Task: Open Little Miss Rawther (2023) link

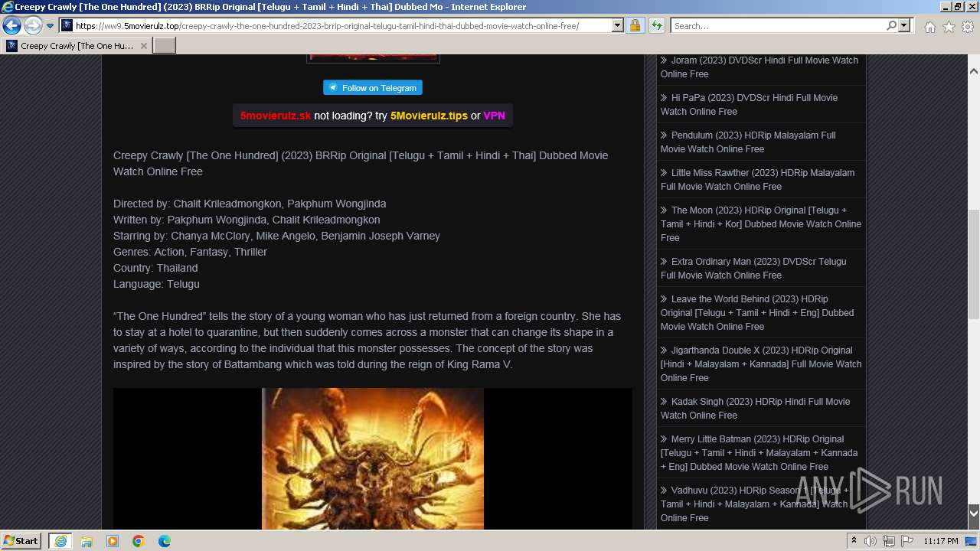Action: [757, 180]
